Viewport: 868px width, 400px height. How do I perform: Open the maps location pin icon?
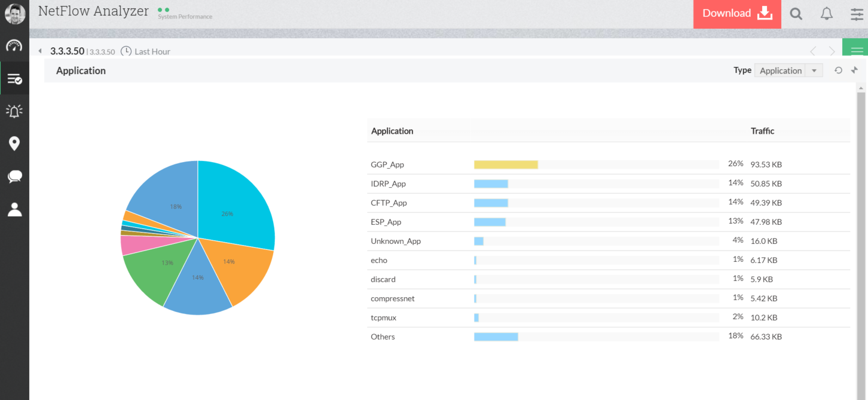tap(14, 143)
